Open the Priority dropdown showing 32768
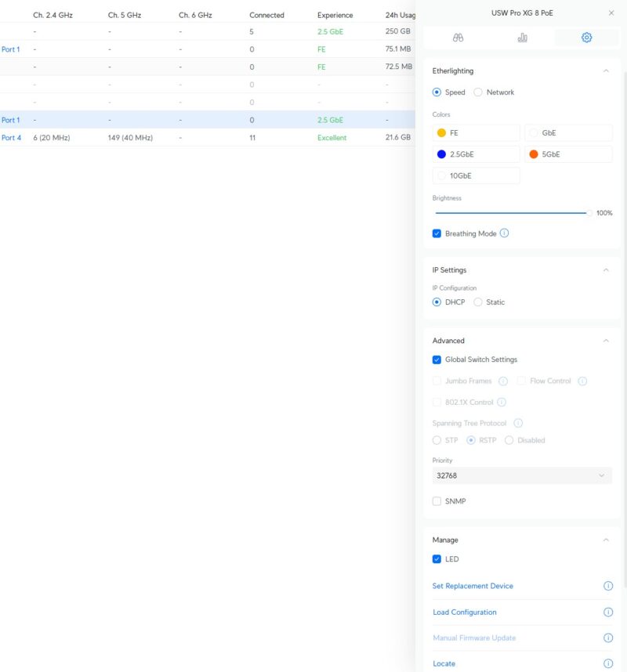Viewport: 627px width, 672px height. pos(521,475)
